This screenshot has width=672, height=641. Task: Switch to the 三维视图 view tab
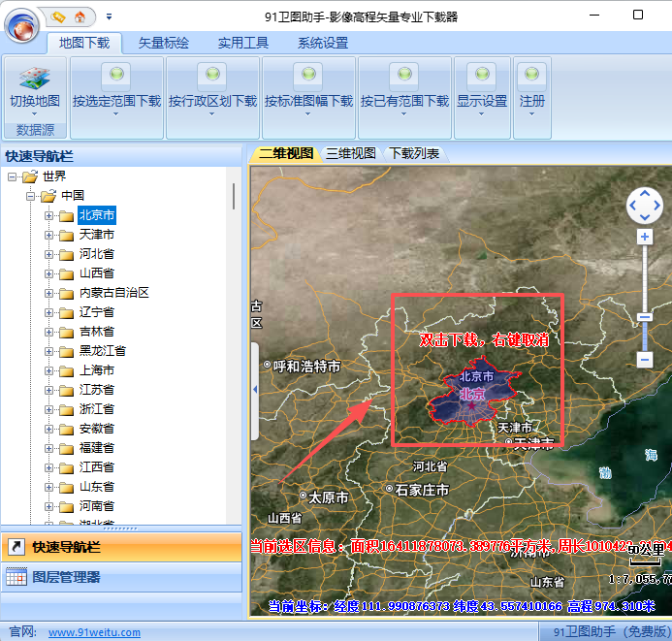click(x=351, y=153)
